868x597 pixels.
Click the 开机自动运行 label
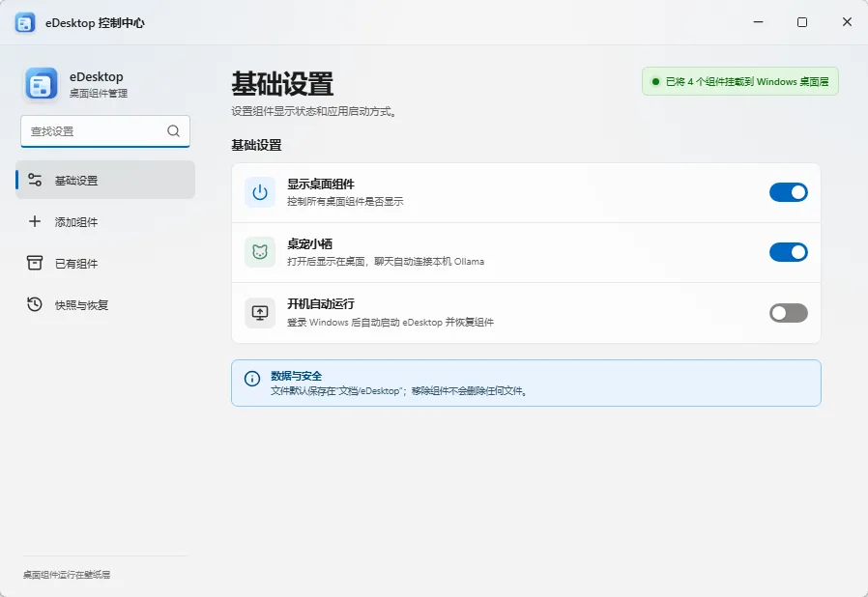[x=321, y=303]
